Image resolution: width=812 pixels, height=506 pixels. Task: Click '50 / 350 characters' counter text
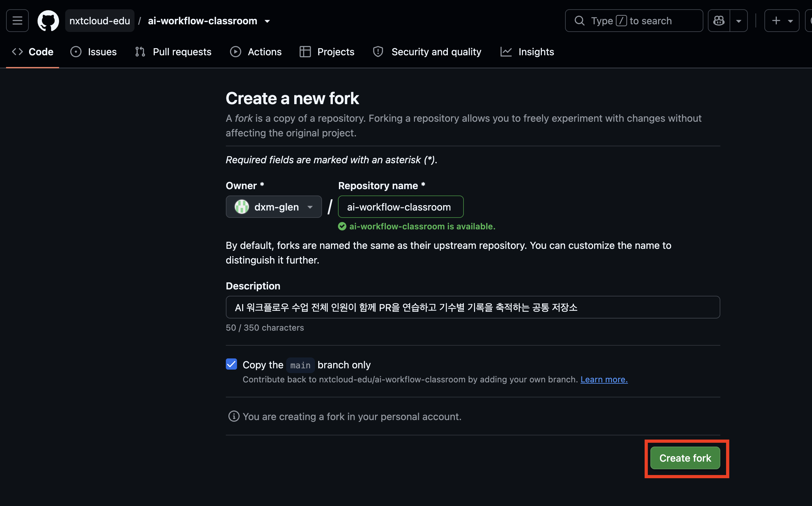pos(264,328)
